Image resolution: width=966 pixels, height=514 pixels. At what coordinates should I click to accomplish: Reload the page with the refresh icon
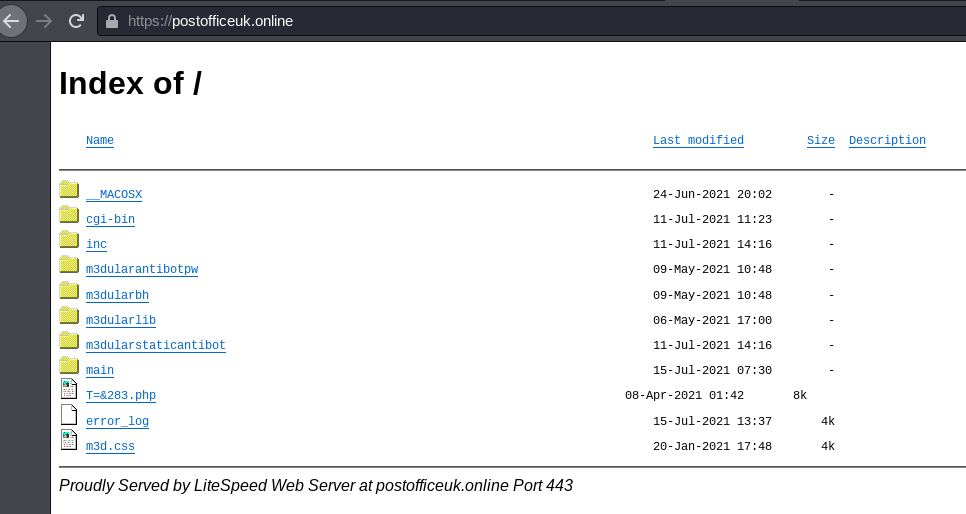click(76, 20)
